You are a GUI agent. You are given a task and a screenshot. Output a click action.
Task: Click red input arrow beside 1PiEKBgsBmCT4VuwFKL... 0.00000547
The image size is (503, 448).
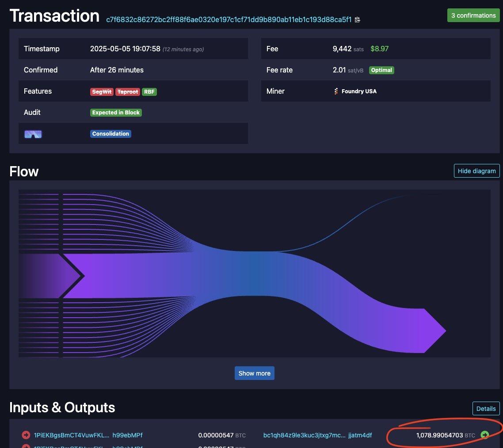(26, 435)
